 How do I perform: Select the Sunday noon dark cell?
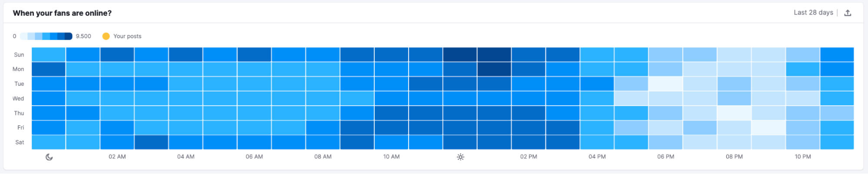tap(460, 54)
